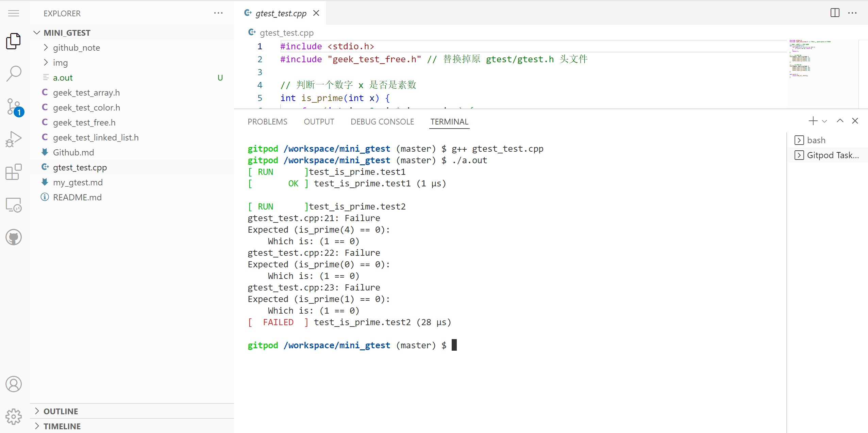This screenshot has height=433, width=868.
Task: Maximize the terminal panel size
Action: pyautogui.click(x=840, y=121)
